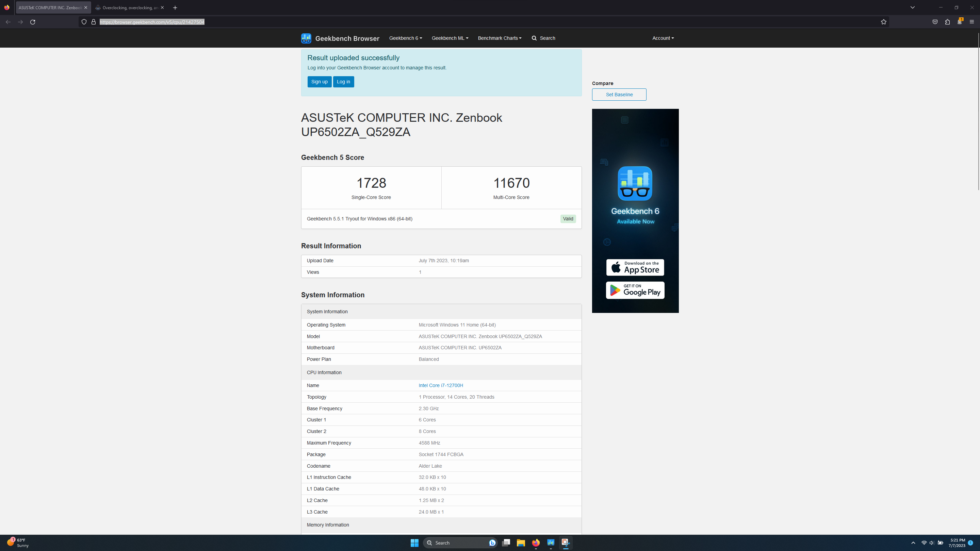Click Get it on Google Play badge
Screen dimensions: 980x551
635,290
